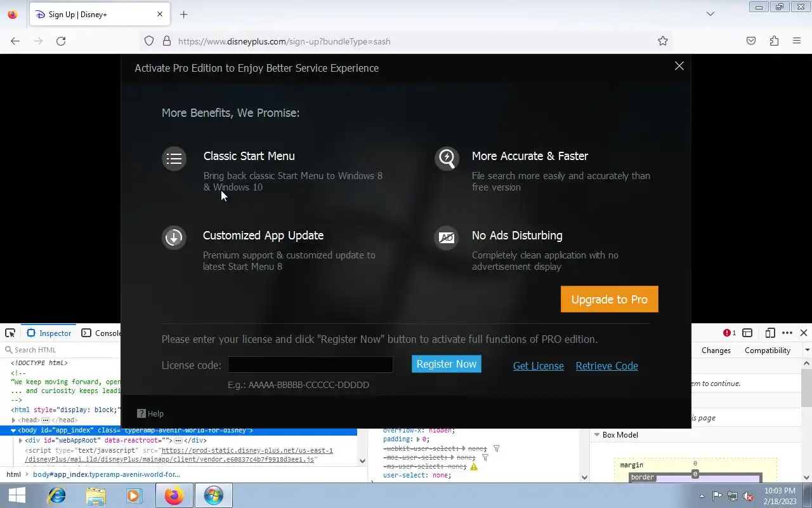Toggle the Responsive Design Mode icon
Image resolution: width=812 pixels, height=508 pixels.
(770, 333)
